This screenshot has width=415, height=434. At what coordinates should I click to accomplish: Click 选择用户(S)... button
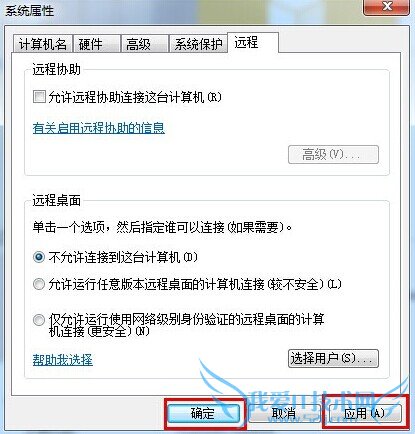[x=333, y=359]
